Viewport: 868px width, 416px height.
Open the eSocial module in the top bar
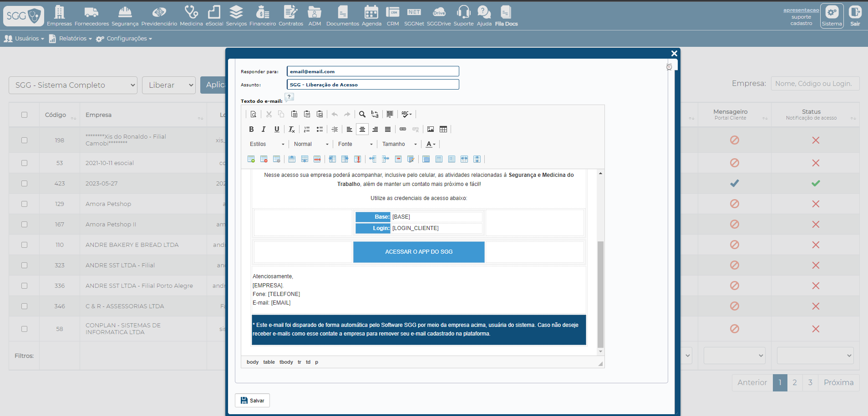[214, 16]
